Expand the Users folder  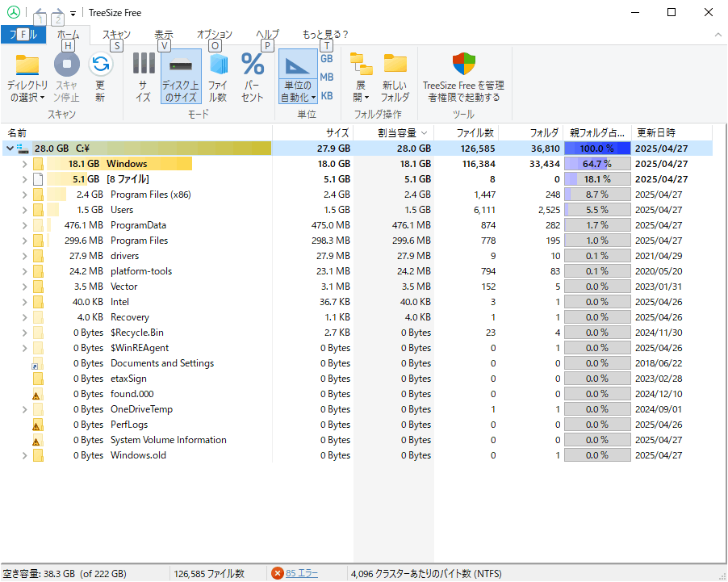[x=24, y=210]
